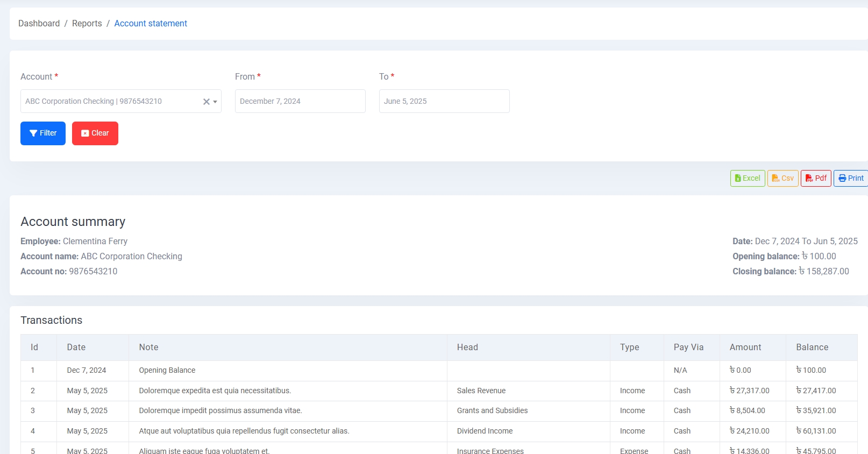Click Account statement breadcrumb
Image resolution: width=868 pixels, height=454 pixels.
coord(151,24)
